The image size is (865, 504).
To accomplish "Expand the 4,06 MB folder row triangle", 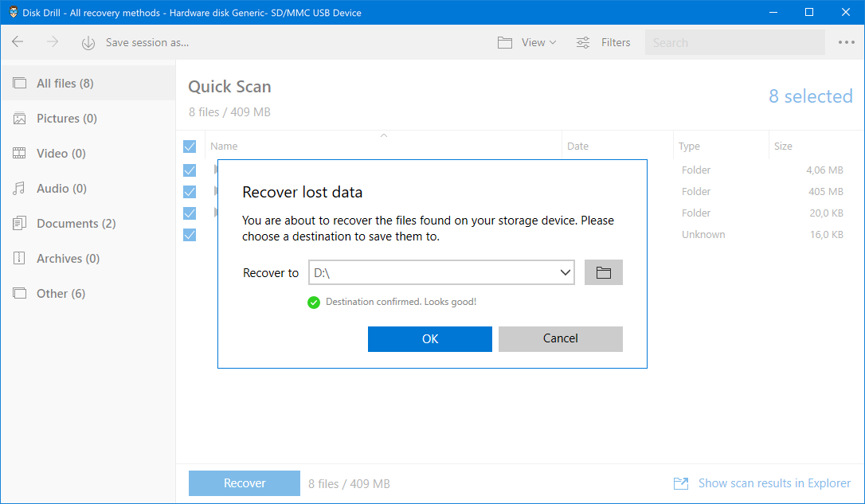I will 216,170.
